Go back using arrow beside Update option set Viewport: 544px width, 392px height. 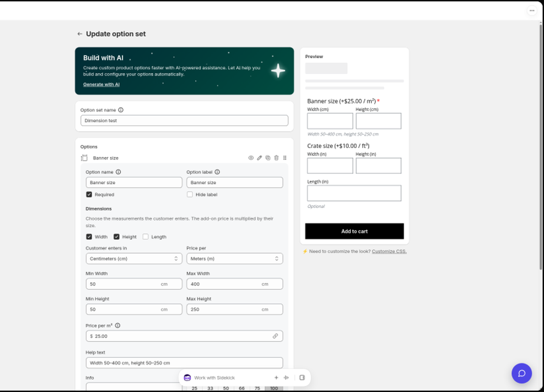tap(80, 34)
